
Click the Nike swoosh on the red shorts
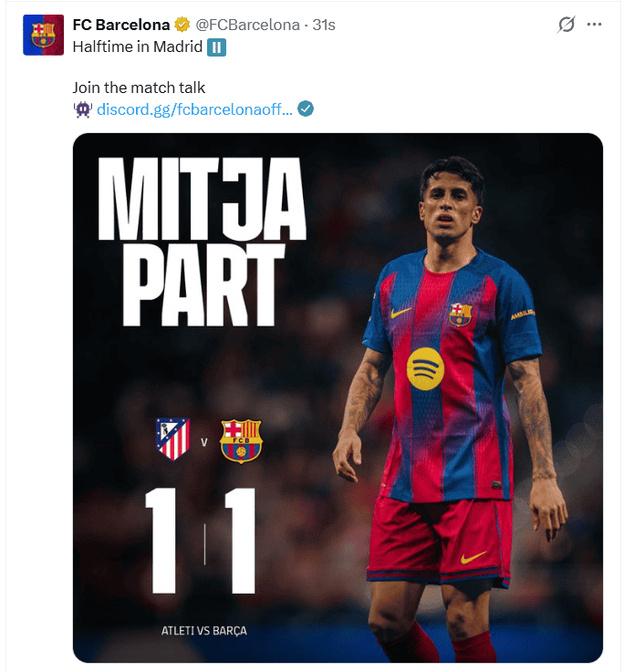(x=473, y=557)
